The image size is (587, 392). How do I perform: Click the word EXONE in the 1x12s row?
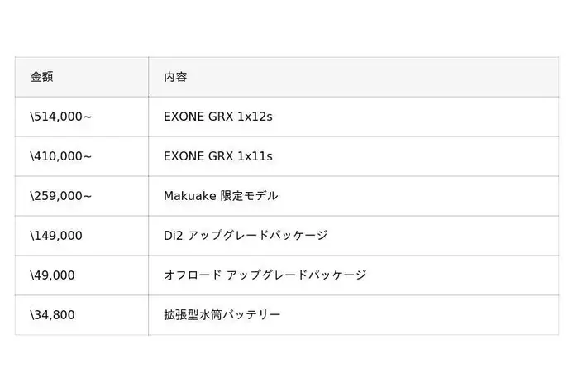184,117
